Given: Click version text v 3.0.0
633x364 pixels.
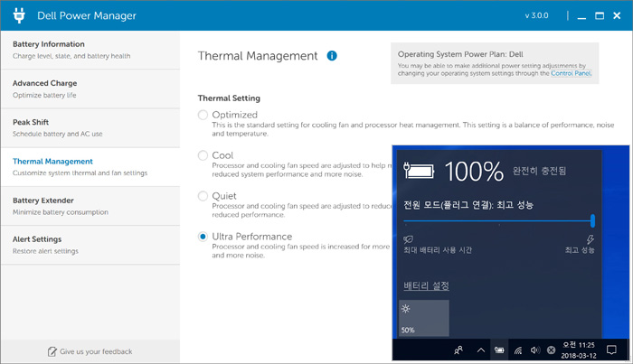Looking at the screenshot, I should coord(536,15).
